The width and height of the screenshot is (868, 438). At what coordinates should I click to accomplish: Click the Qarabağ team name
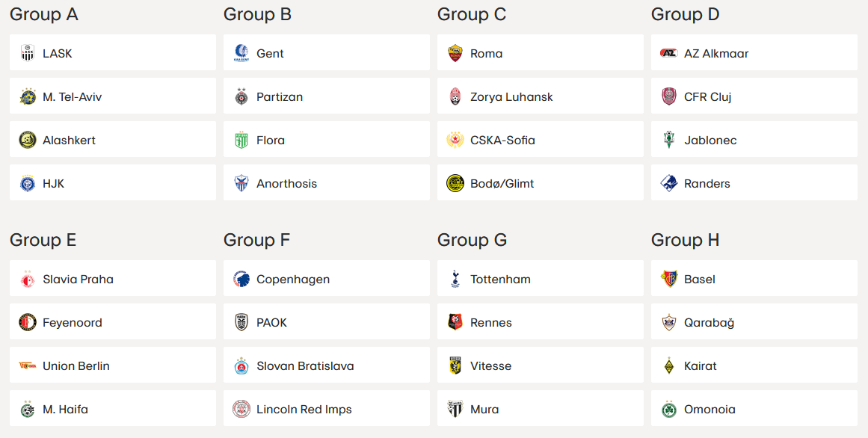(x=709, y=323)
